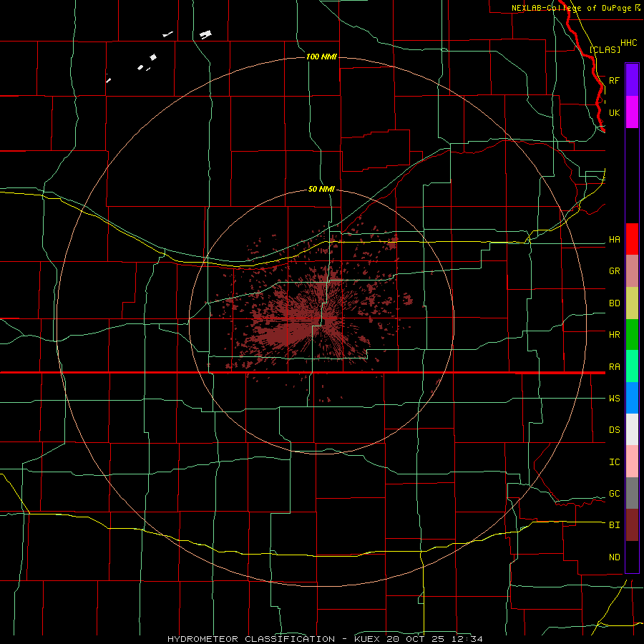
Task: Click the GR legend label
Action: click(614, 271)
